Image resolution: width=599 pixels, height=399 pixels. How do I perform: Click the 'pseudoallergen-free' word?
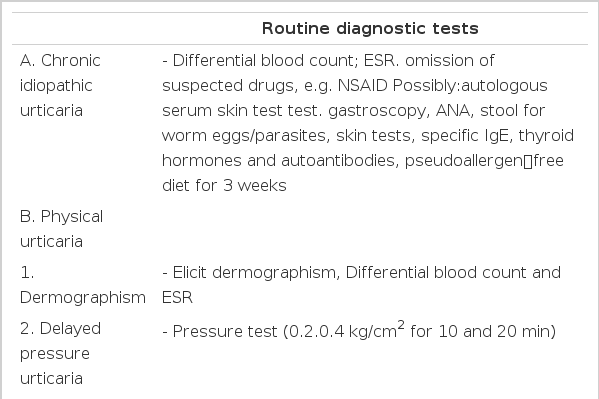(x=484, y=161)
